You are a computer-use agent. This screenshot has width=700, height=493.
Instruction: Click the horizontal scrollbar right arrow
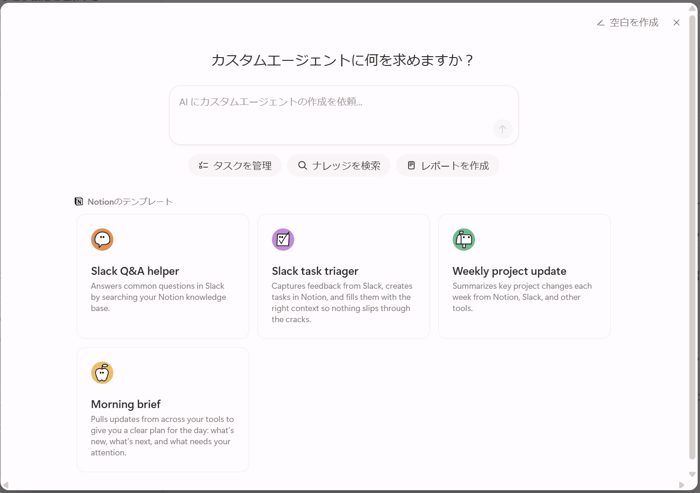682,485
